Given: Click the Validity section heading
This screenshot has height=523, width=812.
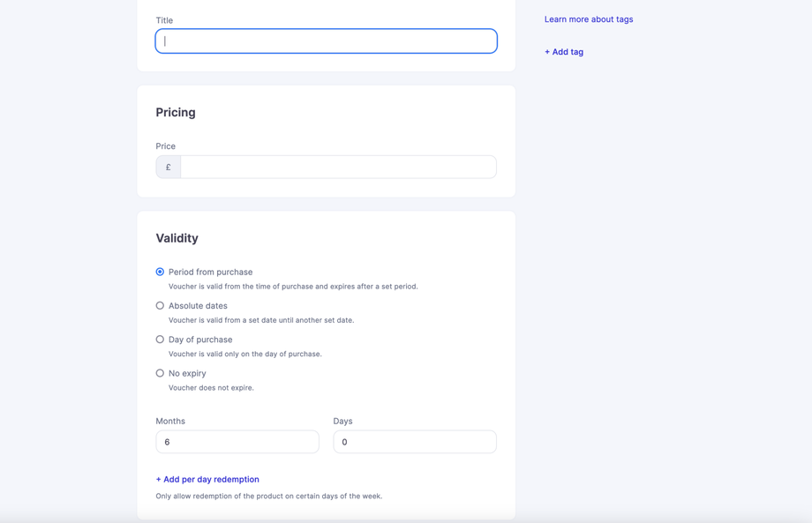Looking at the screenshot, I should pyautogui.click(x=177, y=238).
